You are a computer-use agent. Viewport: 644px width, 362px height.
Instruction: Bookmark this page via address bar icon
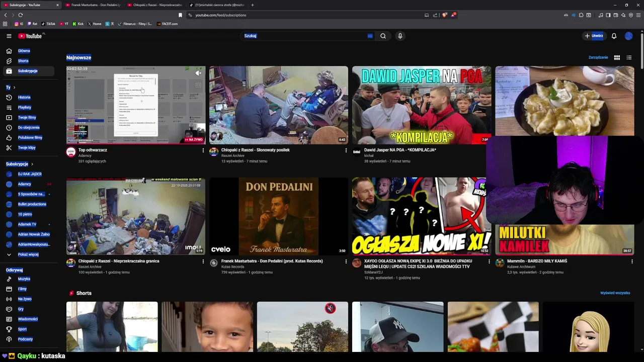pyautogui.click(x=180, y=15)
